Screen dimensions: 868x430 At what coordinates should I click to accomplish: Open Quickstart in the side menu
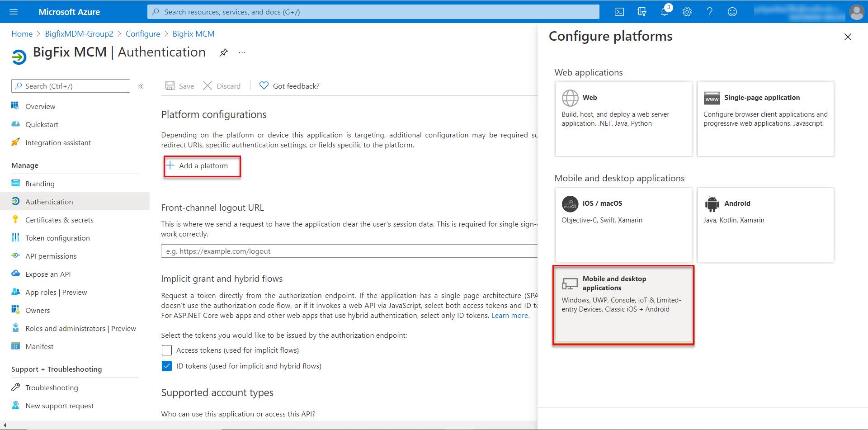point(75,124)
